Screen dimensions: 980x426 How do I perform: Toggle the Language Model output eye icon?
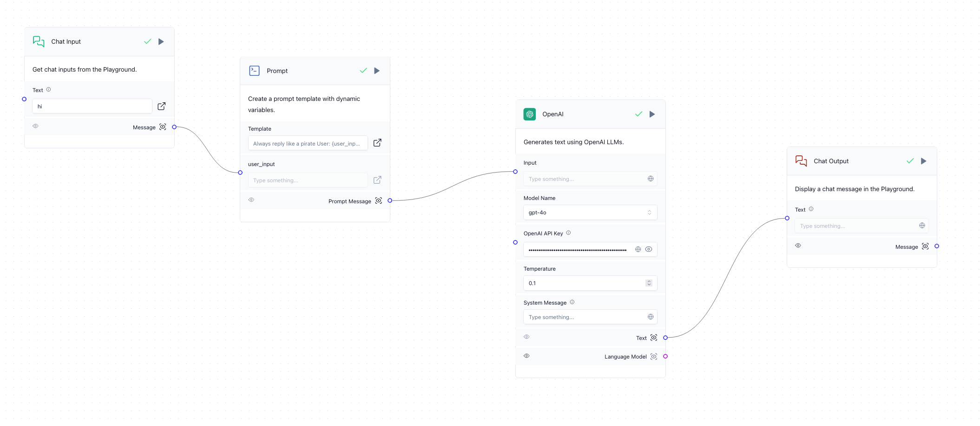(x=526, y=356)
